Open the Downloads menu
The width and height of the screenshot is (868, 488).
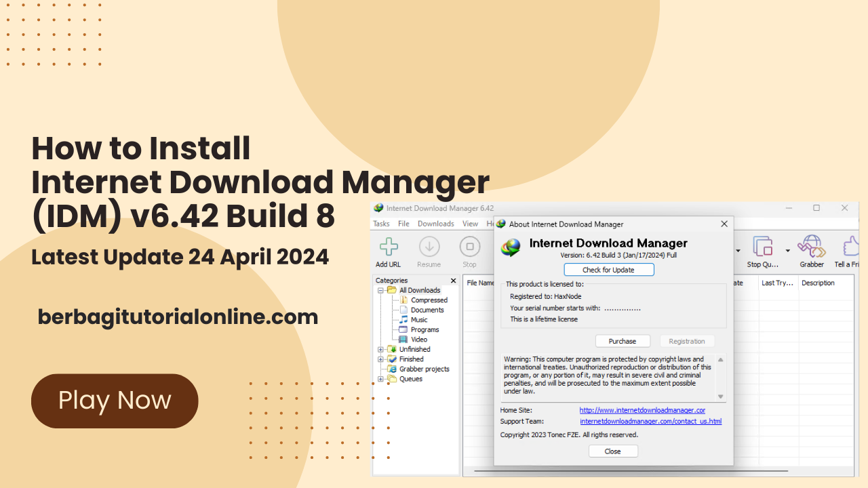click(436, 224)
